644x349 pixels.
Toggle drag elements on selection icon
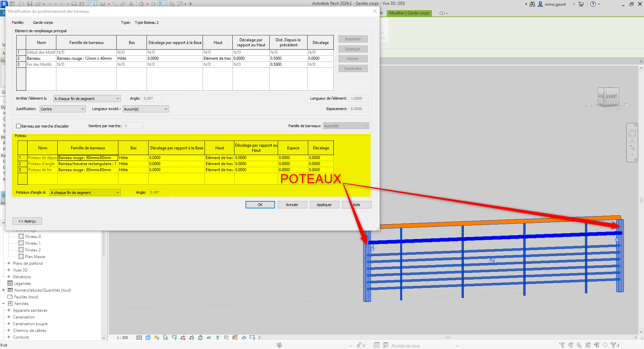pos(597,345)
